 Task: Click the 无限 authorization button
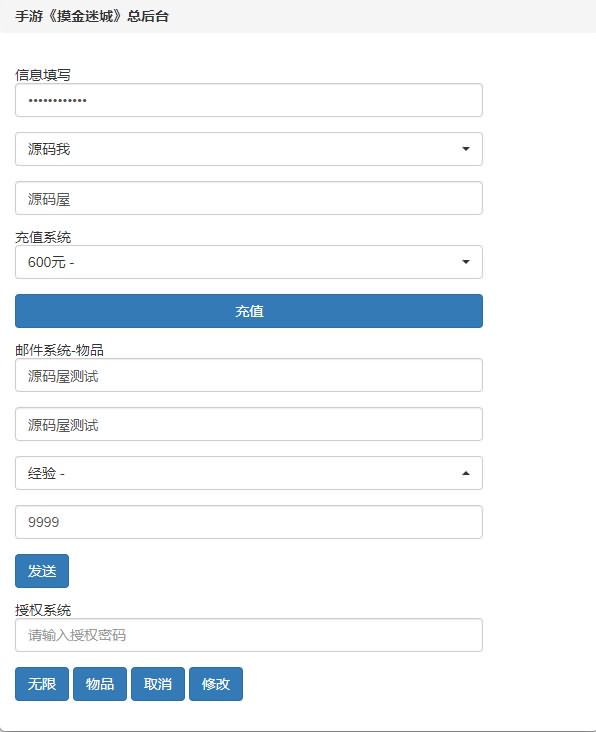click(x=42, y=684)
